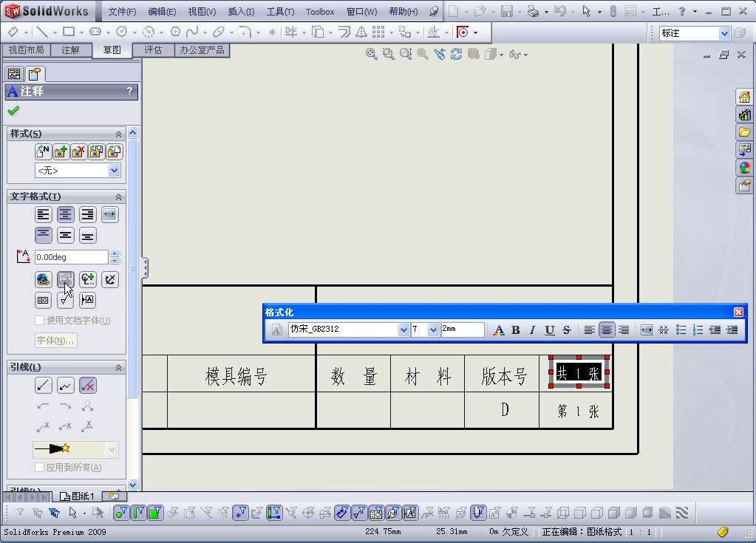
Task: Open the 插入(I) menu
Action: 241,12
